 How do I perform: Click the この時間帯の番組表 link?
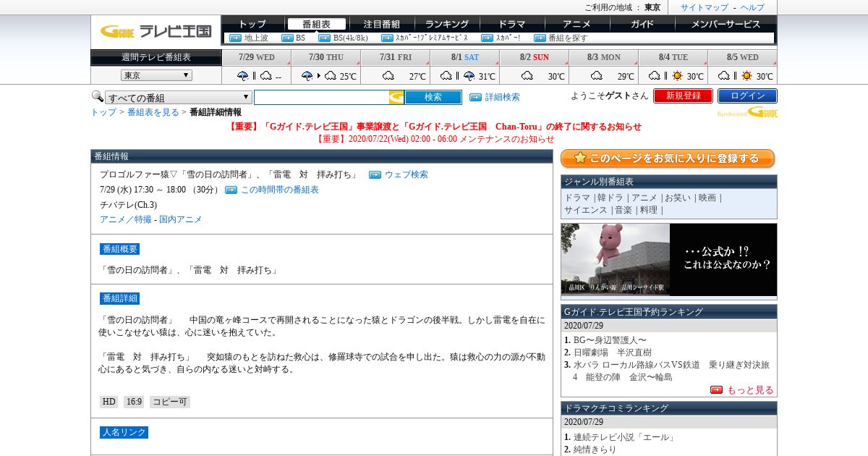click(280, 190)
